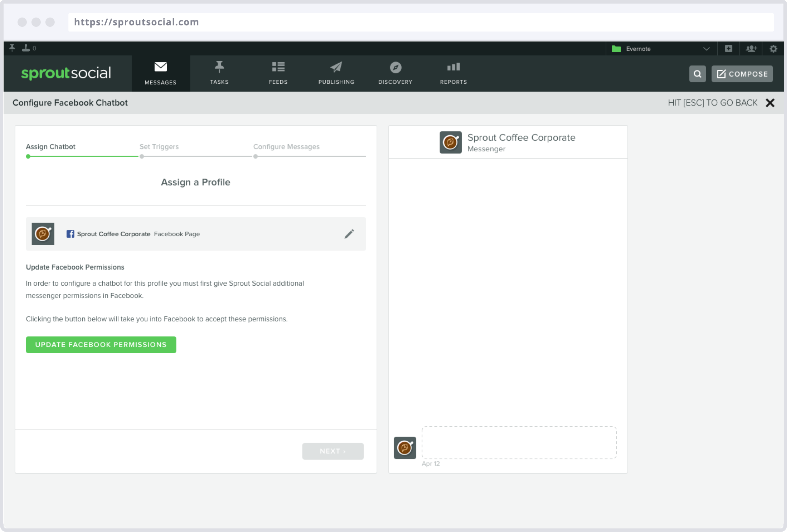Click the Assign a Profile heading

(196, 182)
